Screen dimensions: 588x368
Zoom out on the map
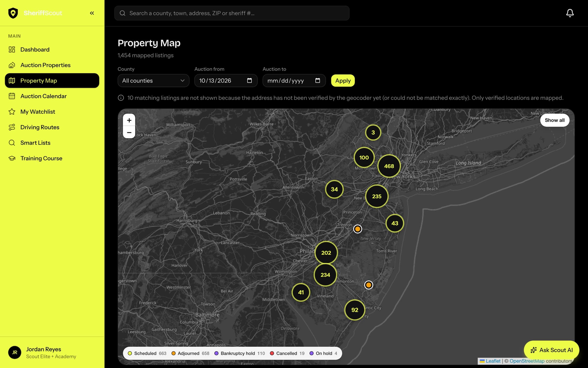pyautogui.click(x=129, y=132)
